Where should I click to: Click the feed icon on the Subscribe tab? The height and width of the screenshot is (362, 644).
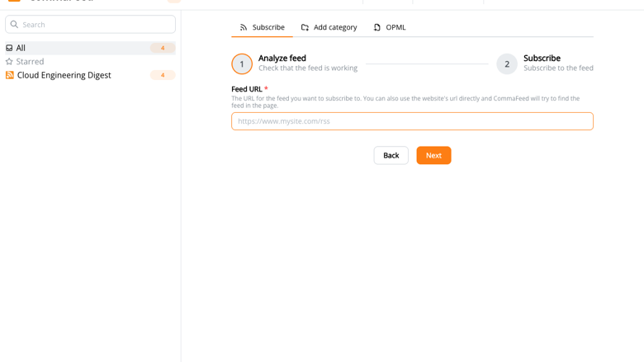[x=244, y=27]
